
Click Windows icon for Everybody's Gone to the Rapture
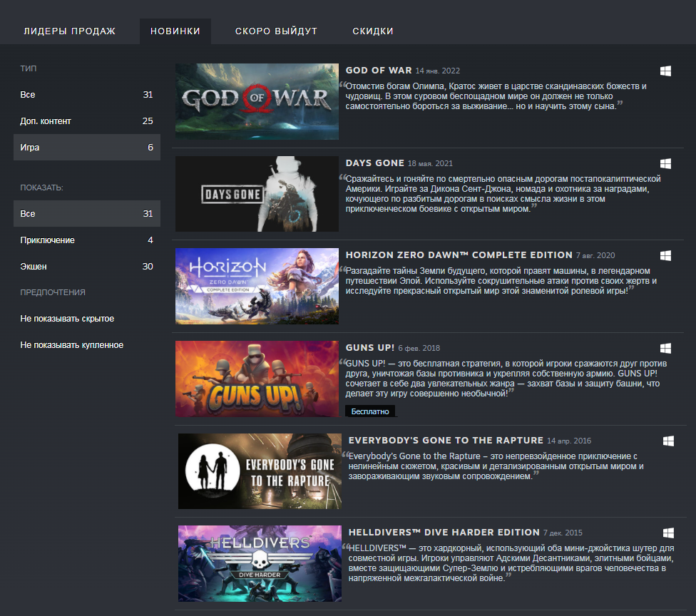click(668, 441)
